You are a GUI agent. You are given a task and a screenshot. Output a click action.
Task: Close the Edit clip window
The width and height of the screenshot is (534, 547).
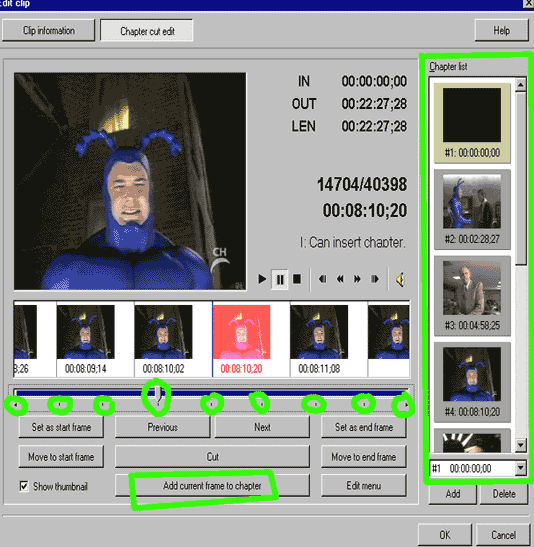point(528,3)
